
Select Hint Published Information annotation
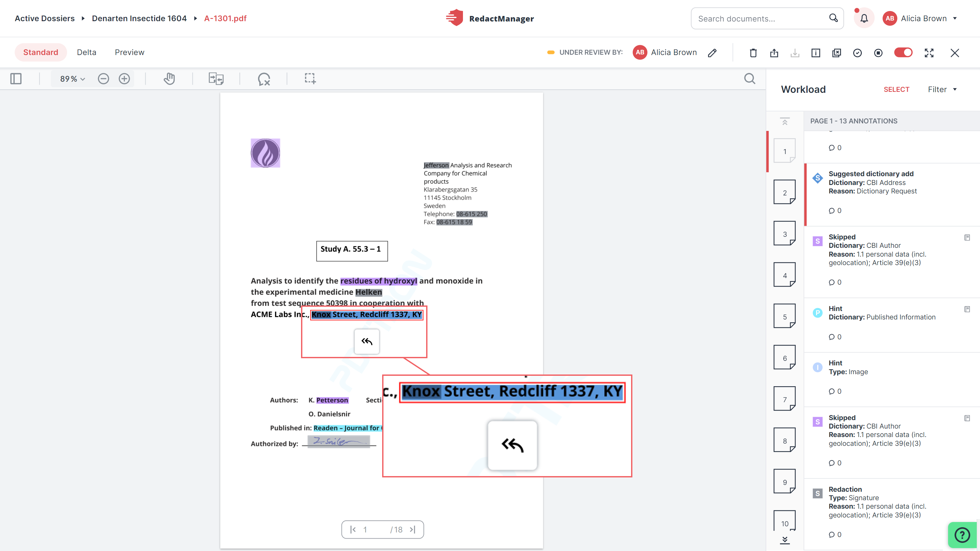click(892, 325)
